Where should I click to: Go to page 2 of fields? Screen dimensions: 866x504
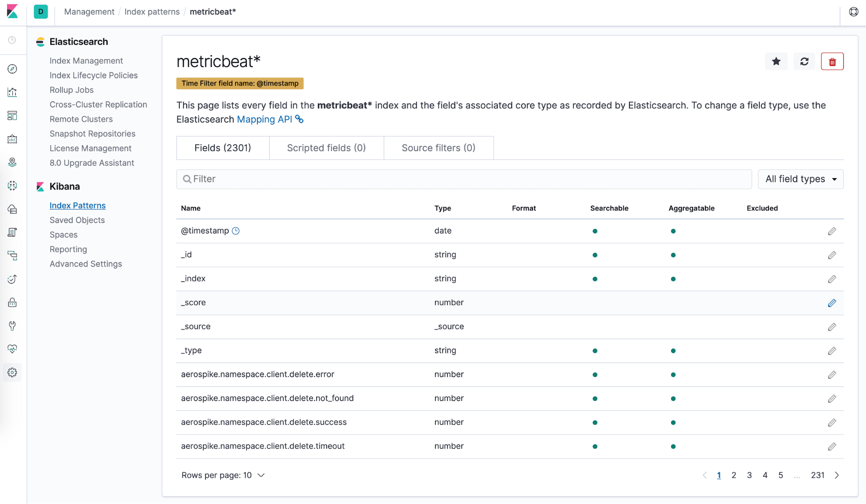734,475
